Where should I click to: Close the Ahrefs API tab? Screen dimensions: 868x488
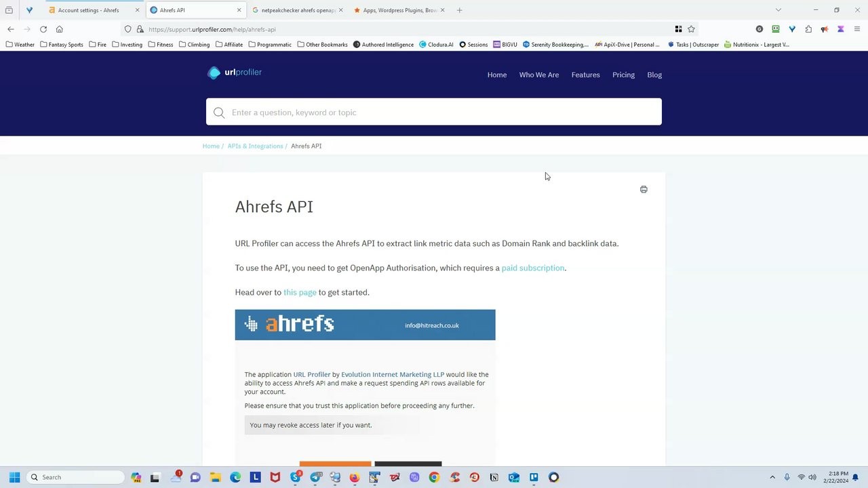(x=239, y=10)
